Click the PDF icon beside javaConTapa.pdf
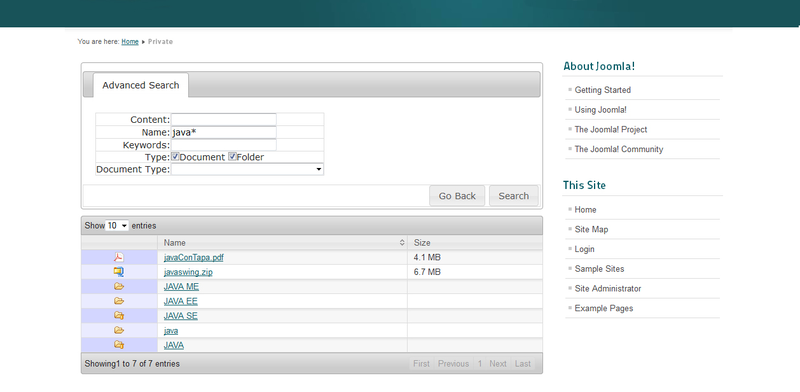This screenshot has width=800, height=392. [118, 257]
